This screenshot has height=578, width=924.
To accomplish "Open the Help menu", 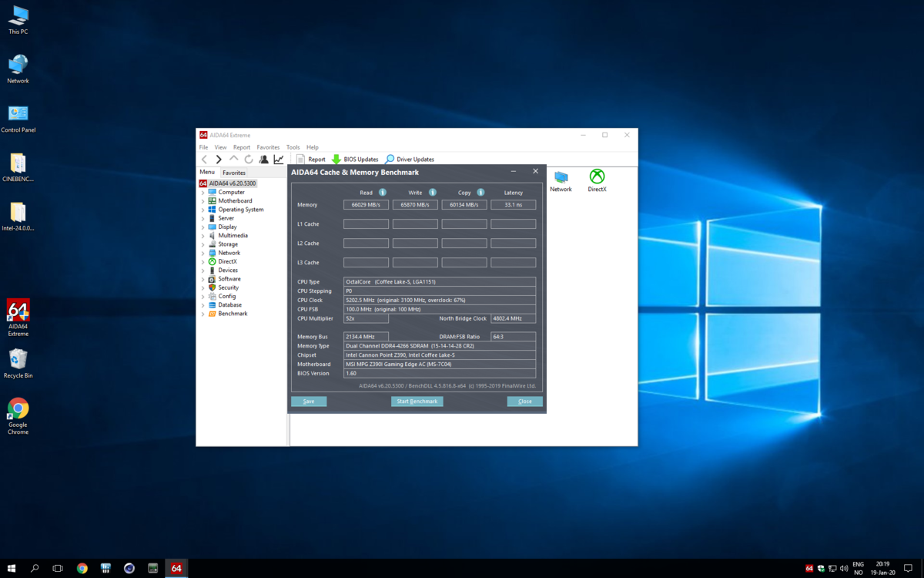I will [312, 147].
